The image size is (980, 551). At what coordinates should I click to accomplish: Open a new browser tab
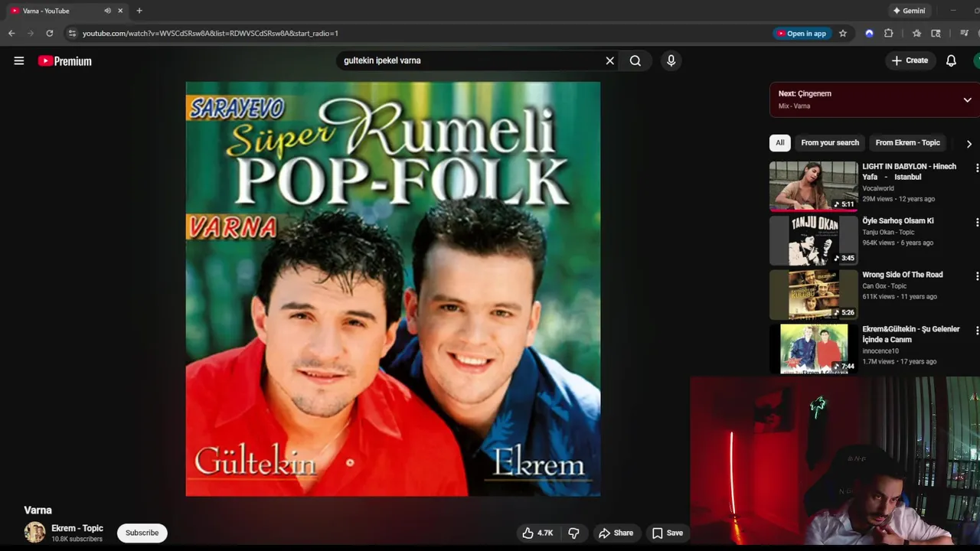139,11
